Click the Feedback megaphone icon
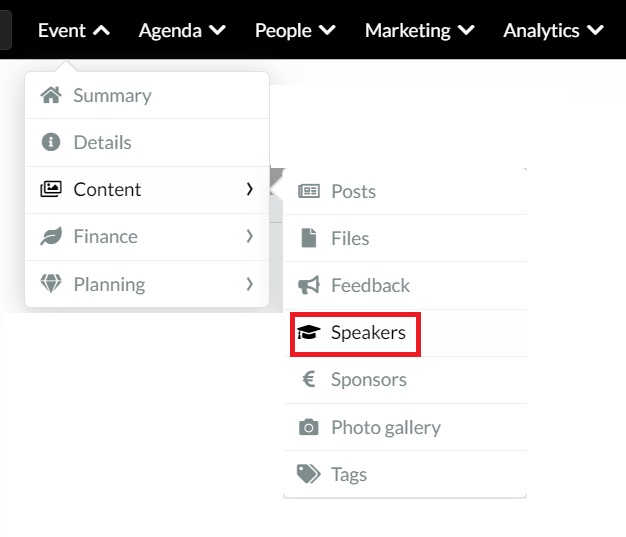The image size is (626, 537). click(309, 285)
